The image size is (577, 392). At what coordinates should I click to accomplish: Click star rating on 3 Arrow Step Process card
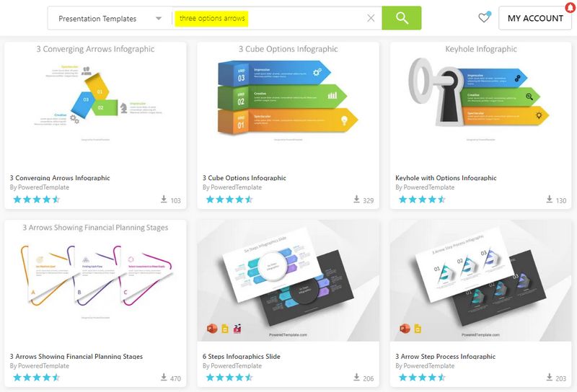click(x=422, y=378)
